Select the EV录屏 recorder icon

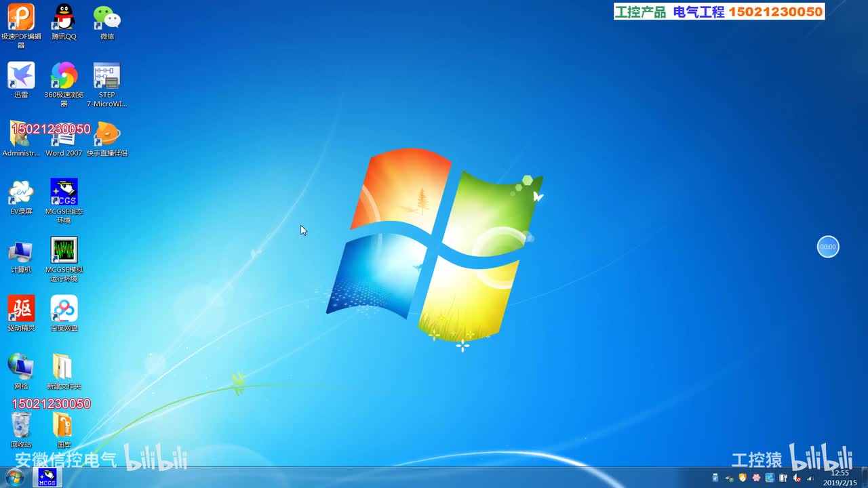21,197
